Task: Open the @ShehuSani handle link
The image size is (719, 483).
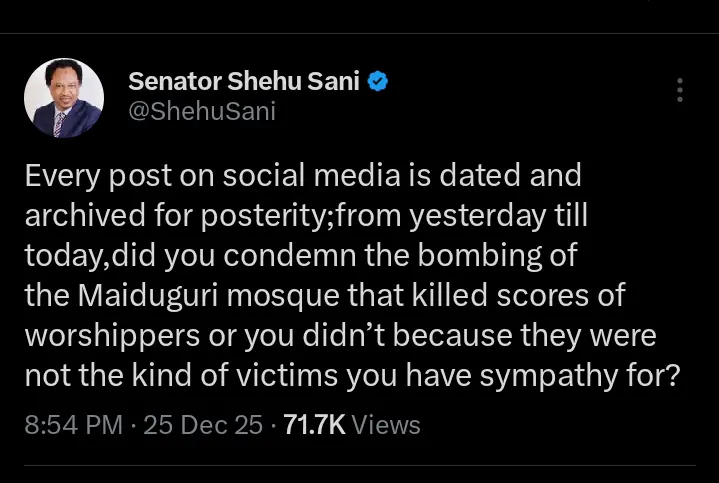Action: click(202, 112)
